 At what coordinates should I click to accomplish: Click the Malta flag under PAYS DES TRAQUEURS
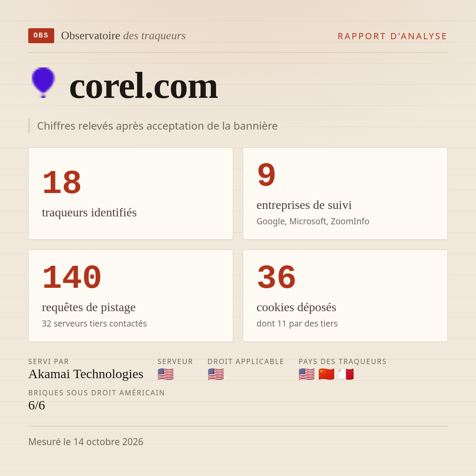click(x=346, y=374)
